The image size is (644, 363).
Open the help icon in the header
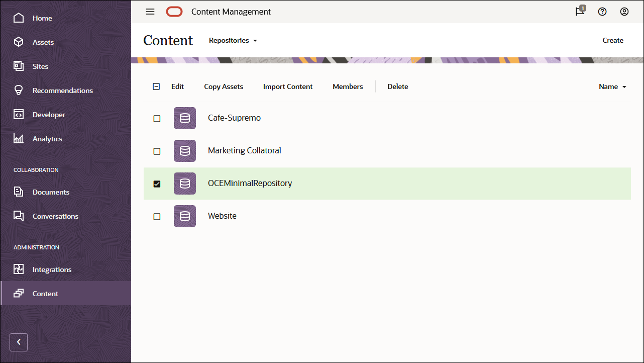[x=602, y=11]
